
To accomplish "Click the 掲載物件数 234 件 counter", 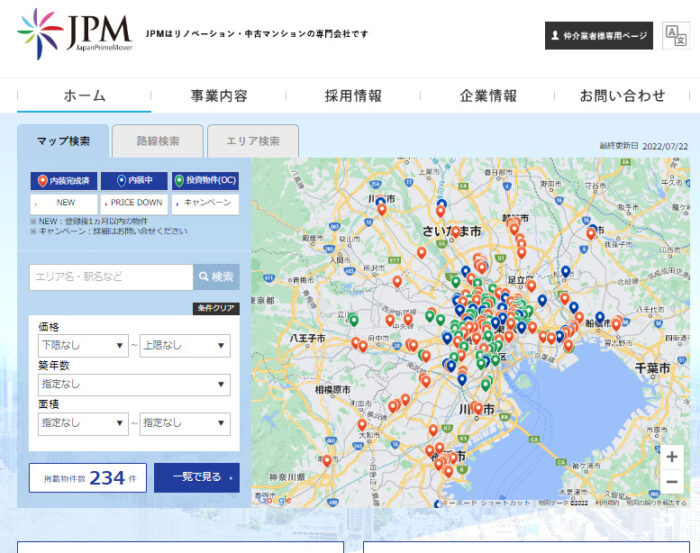I will [88, 478].
